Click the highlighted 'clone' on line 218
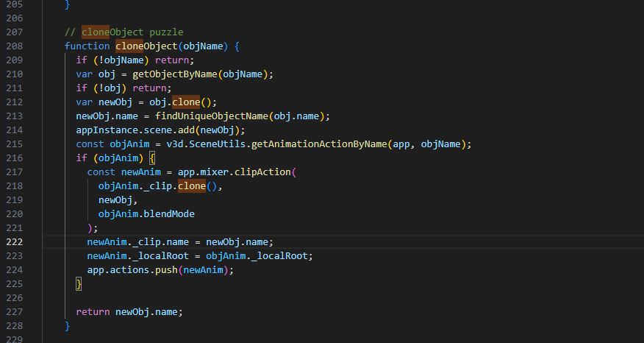Viewport: 644px width, 343px height. click(191, 186)
